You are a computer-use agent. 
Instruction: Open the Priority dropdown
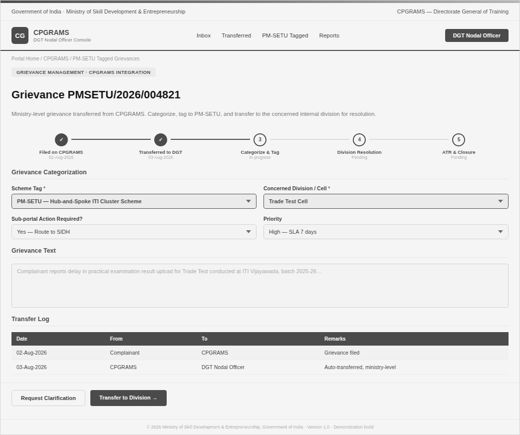(x=386, y=232)
